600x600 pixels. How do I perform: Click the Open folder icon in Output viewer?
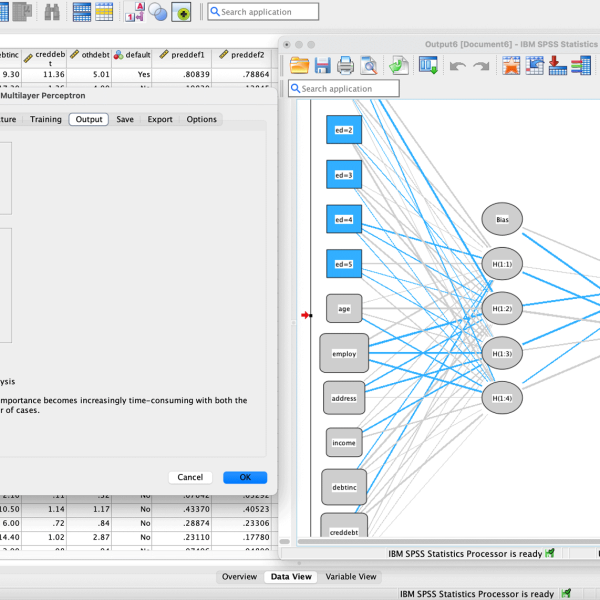(299, 66)
